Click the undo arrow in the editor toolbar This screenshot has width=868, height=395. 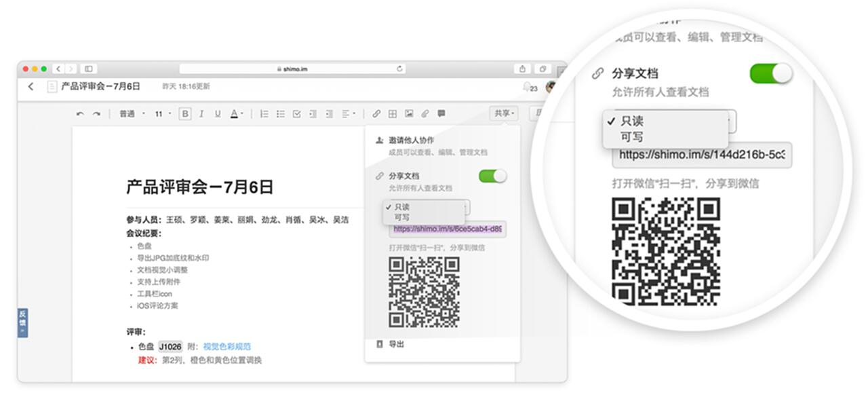pos(80,114)
